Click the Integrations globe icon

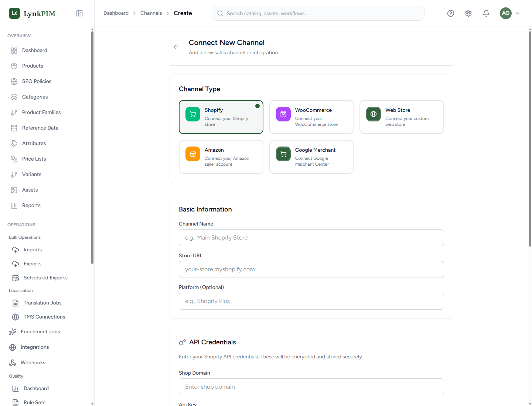[13, 347]
